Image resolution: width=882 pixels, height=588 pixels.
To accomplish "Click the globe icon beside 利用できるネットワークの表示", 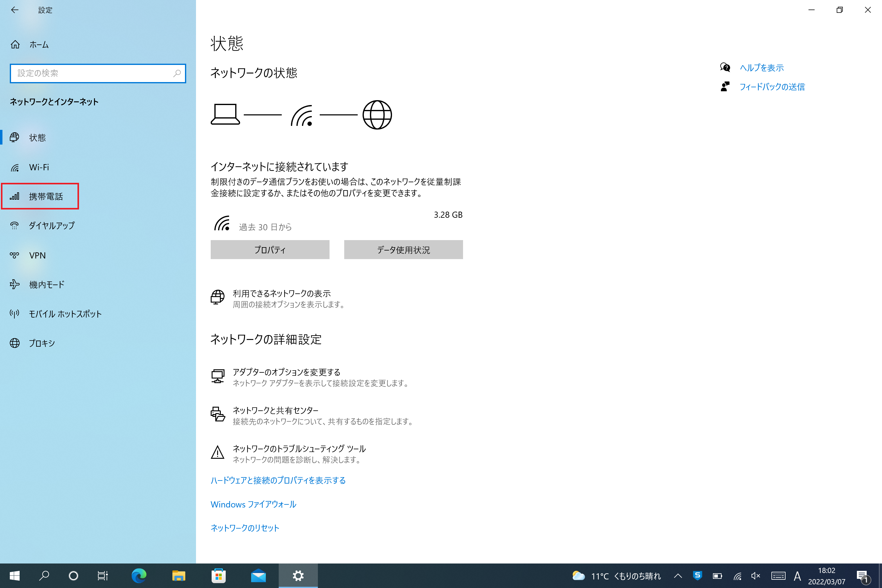I will pos(217,297).
